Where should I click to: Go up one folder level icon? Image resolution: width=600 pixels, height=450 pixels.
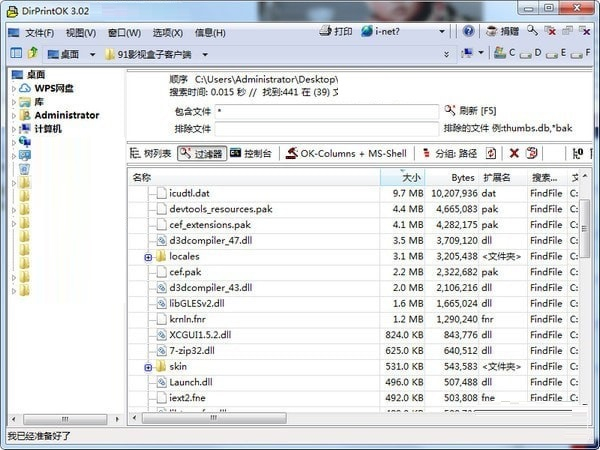33,53
